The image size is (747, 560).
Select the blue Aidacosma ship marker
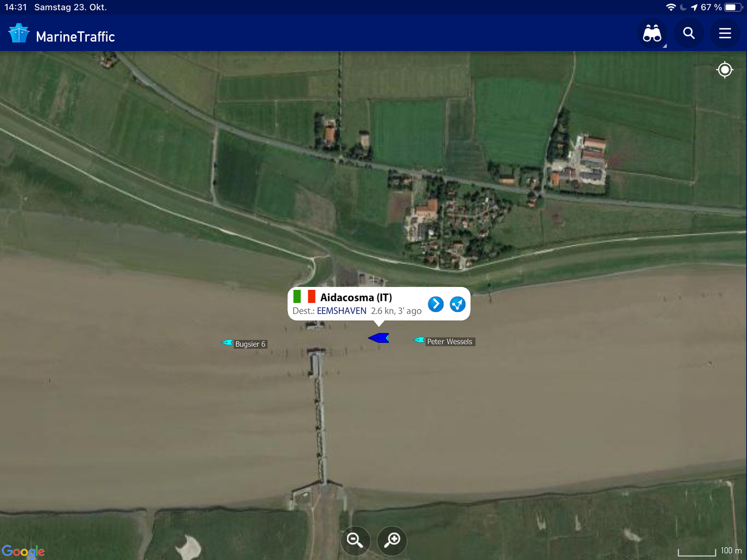379,338
